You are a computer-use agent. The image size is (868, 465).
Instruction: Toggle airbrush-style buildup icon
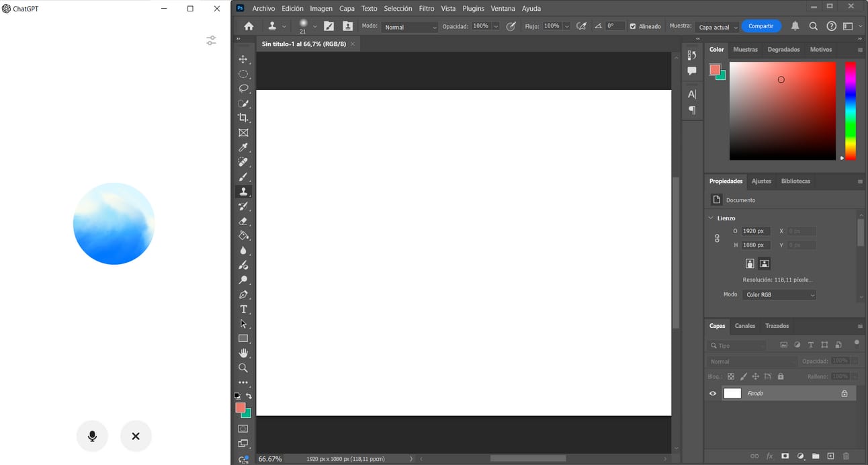(x=581, y=26)
